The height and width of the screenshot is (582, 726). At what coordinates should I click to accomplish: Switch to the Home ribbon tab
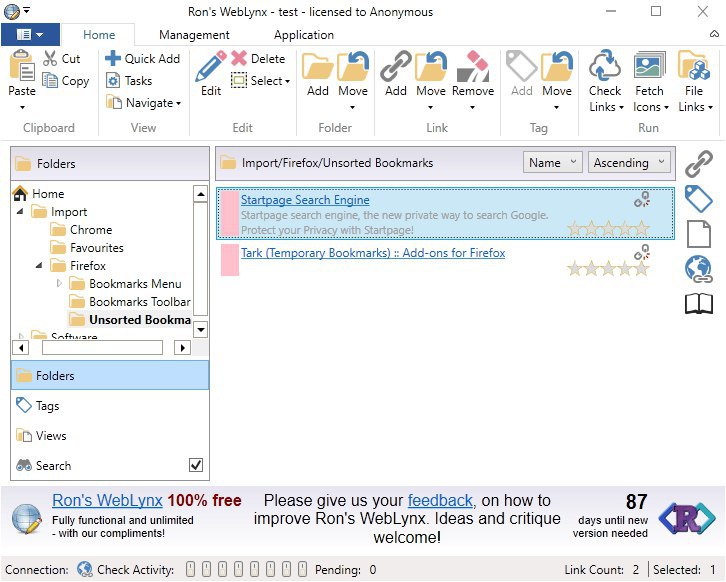(99, 35)
